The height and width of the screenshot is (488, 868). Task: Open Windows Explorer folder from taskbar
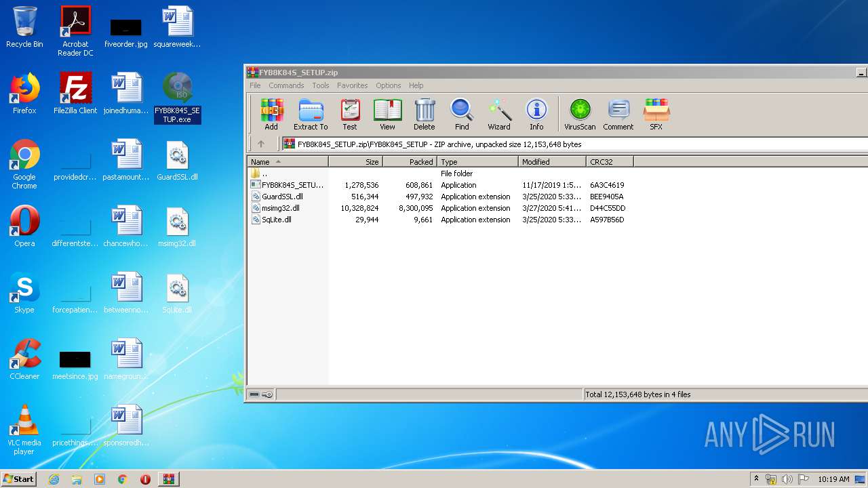coord(77,479)
